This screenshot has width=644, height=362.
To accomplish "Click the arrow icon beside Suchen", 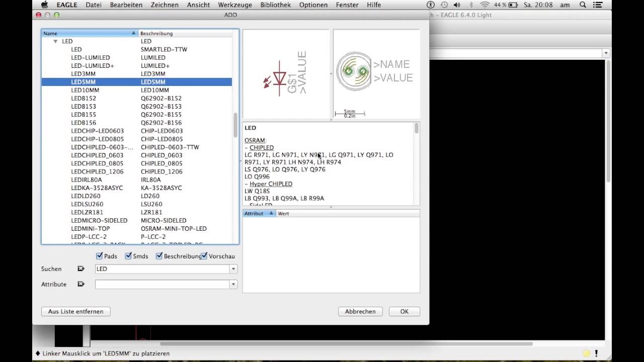I will (80, 269).
